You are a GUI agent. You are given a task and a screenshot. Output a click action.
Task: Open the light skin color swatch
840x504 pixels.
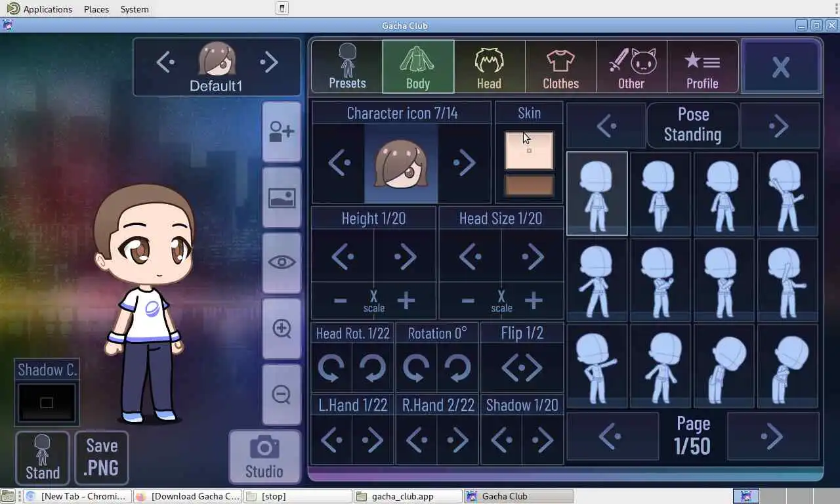[529, 150]
